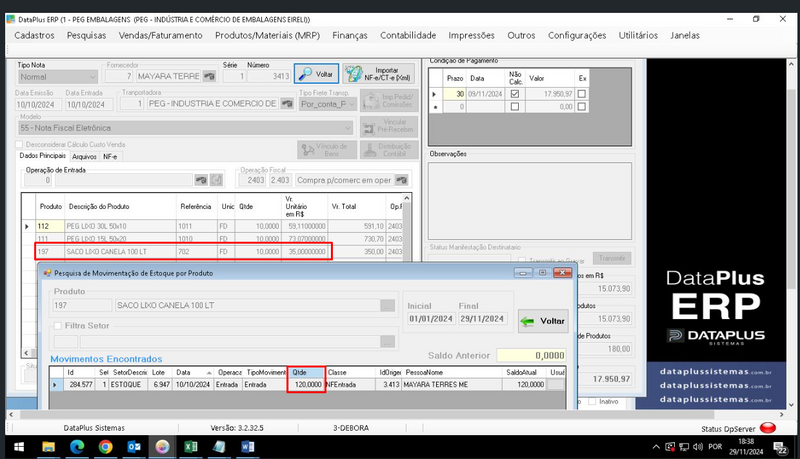Toggle the Filtra Setor checkbox
This screenshot has height=459, width=800.
point(58,325)
